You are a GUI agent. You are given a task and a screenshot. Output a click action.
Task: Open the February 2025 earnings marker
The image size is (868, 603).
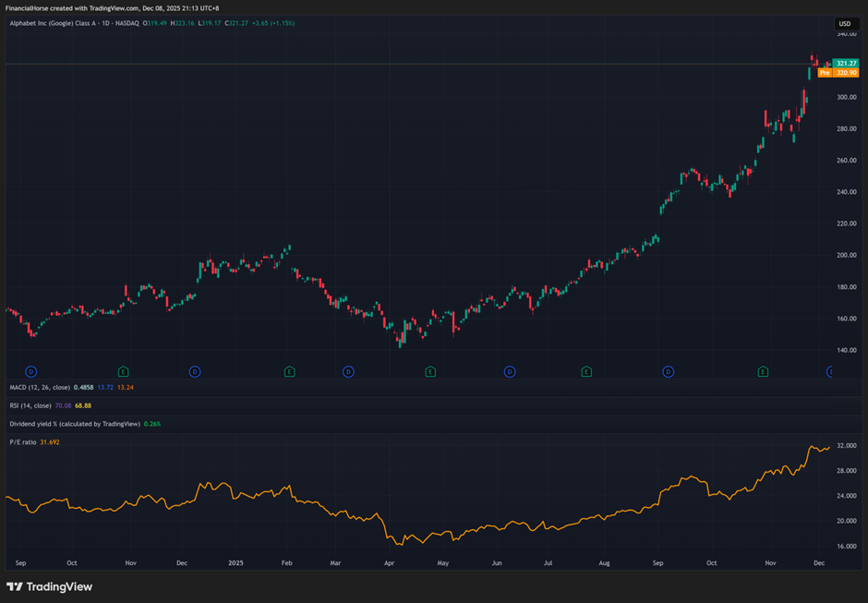(289, 371)
